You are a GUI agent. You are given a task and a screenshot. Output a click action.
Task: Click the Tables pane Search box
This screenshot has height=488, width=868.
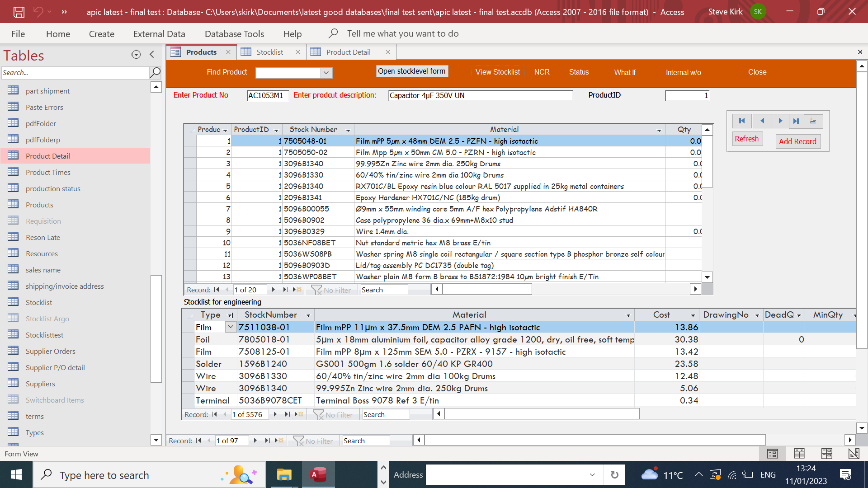(x=75, y=72)
